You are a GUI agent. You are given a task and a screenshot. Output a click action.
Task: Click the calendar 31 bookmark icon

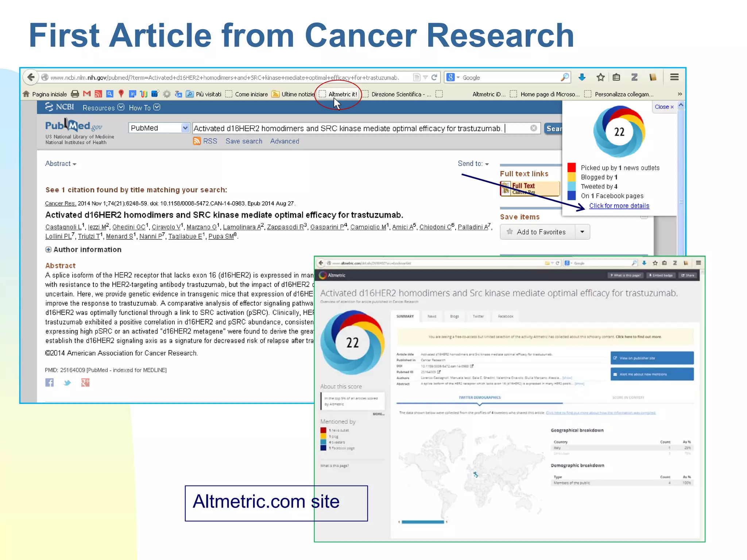[133, 94]
